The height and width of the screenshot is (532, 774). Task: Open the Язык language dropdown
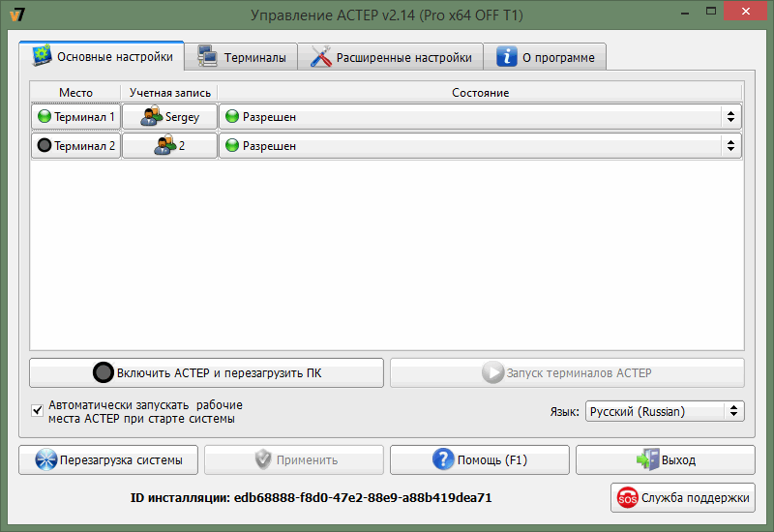[x=665, y=411]
